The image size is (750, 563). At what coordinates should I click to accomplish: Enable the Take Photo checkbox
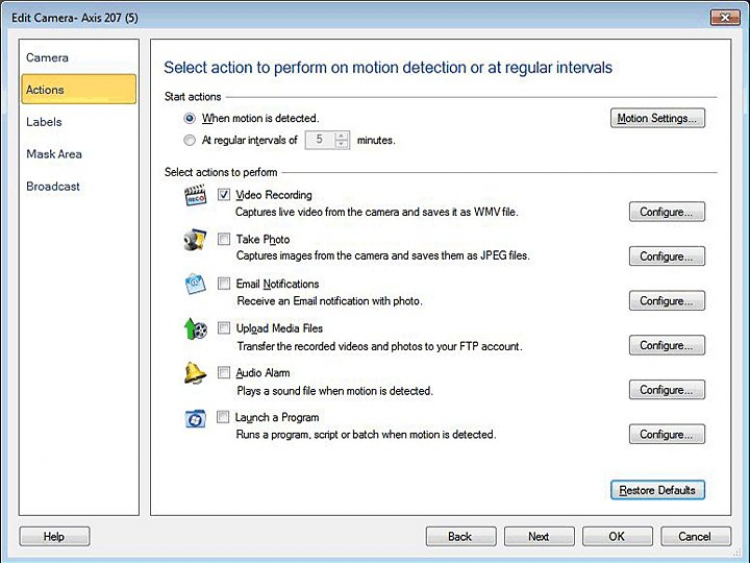point(224,240)
